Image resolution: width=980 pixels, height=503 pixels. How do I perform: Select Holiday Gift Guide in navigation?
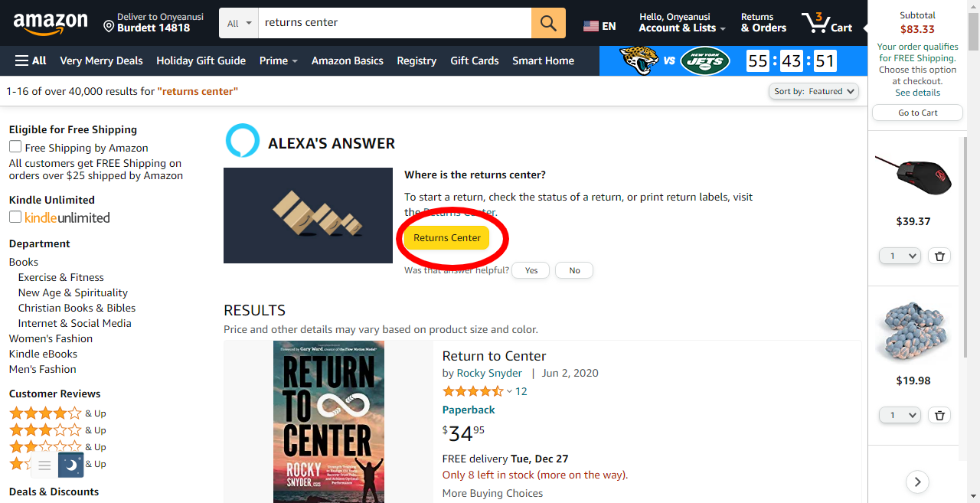tap(201, 60)
